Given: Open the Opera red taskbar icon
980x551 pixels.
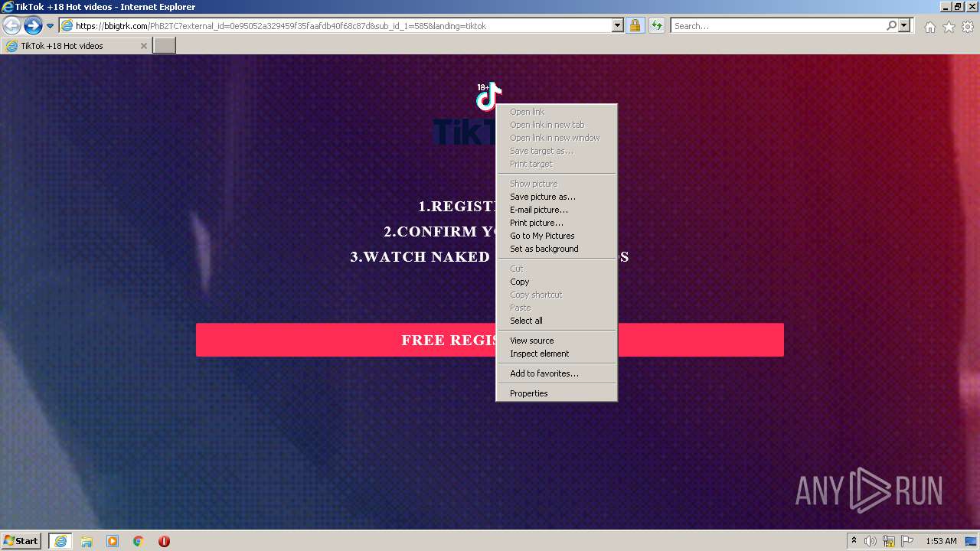Looking at the screenshot, I should pyautogui.click(x=164, y=541).
